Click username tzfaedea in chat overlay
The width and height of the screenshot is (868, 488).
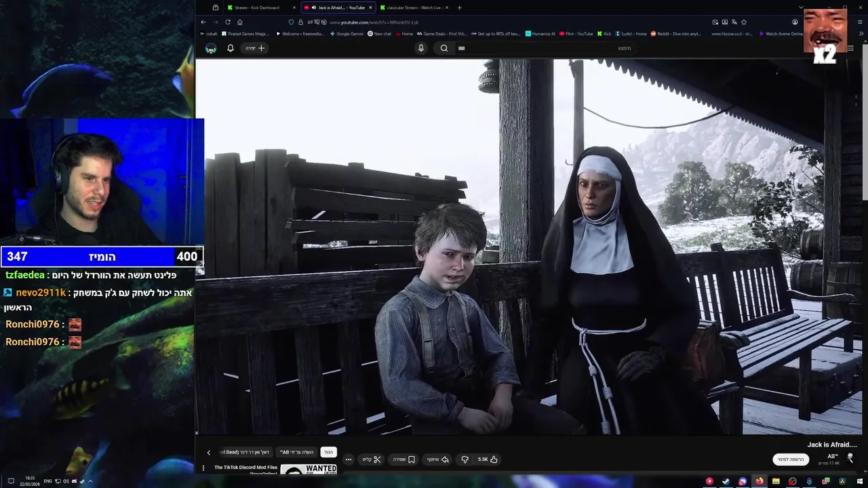24,275
